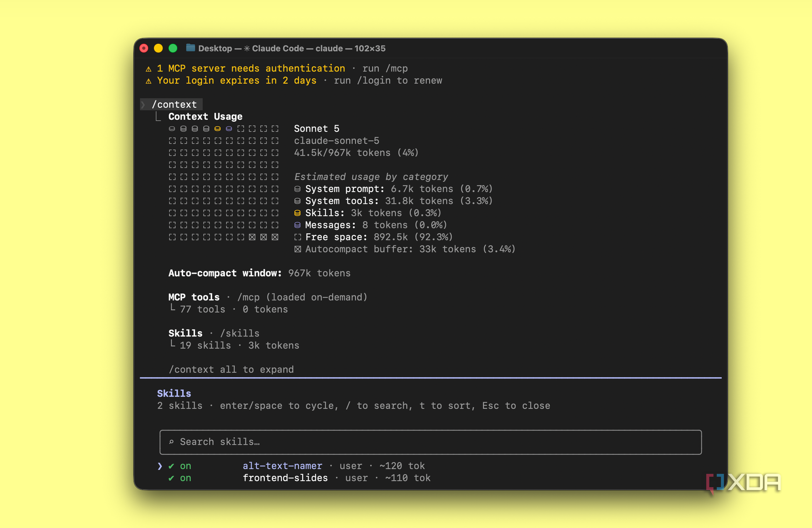This screenshot has height=528, width=812.
Task: Click the 'Auto-compact window: 967k tokens' line
Action: click(259, 273)
